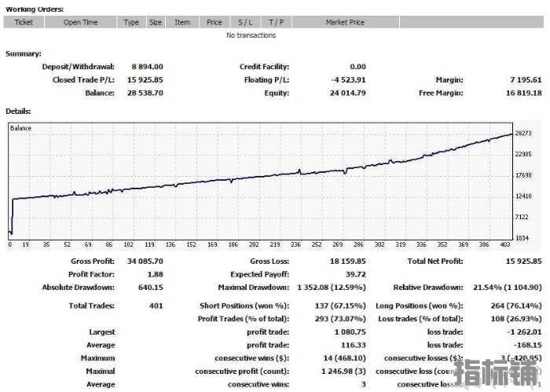
Task: Click the 28273 axis value on chart
Action: [523, 134]
